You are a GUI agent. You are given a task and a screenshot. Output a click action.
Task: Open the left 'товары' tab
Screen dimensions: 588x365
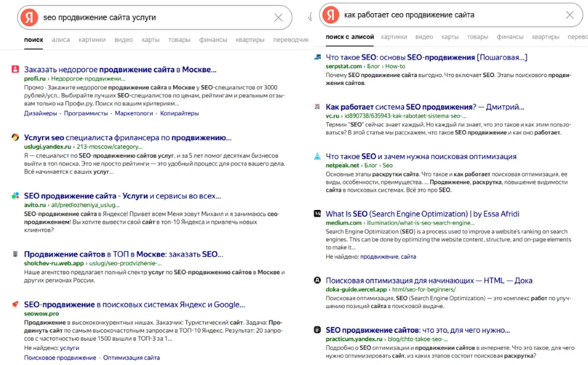(179, 39)
